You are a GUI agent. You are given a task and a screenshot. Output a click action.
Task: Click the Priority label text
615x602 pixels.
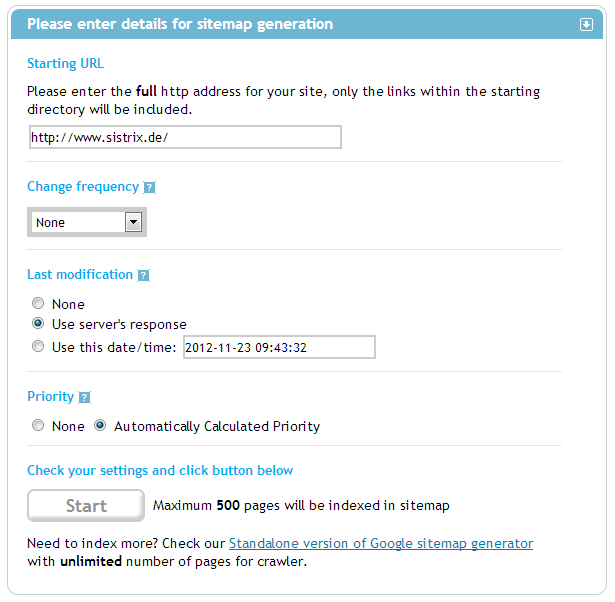click(x=50, y=397)
